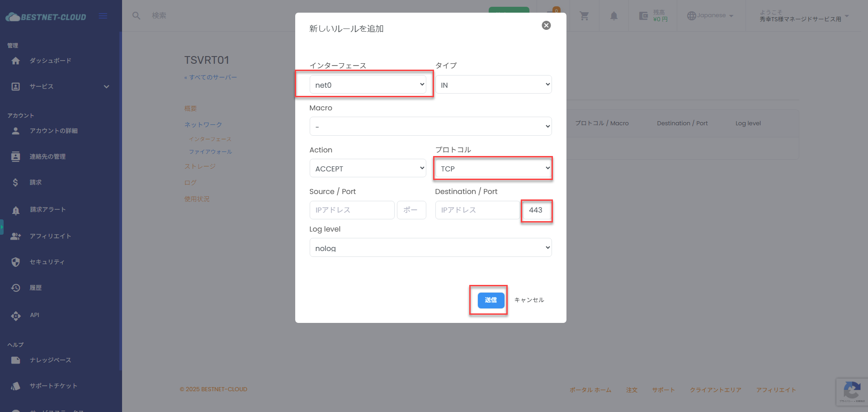Click the キャンセル cancel link
The image size is (868, 412).
[x=529, y=300]
